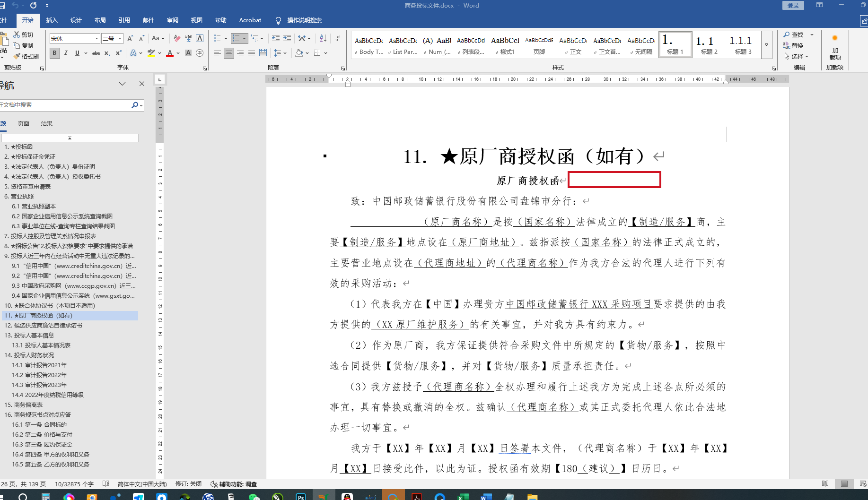The width and height of the screenshot is (868, 500).
Task: Increase font size with the grow font icon
Action: click(130, 38)
